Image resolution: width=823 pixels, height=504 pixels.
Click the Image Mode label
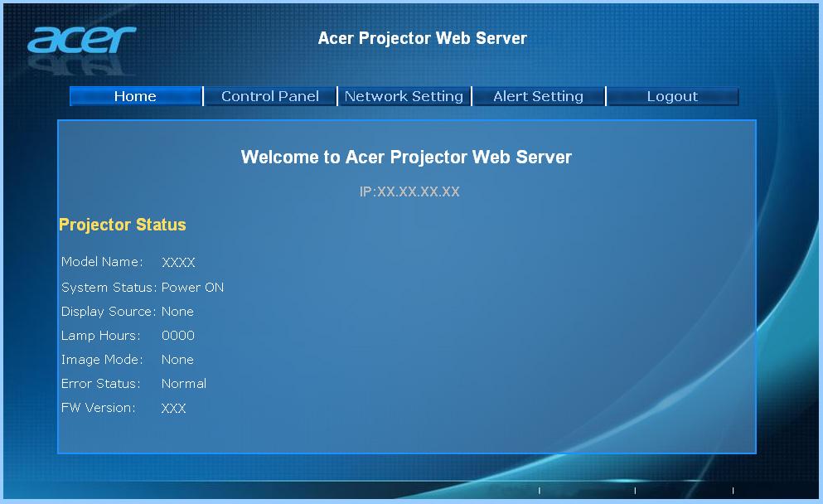coord(102,360)
